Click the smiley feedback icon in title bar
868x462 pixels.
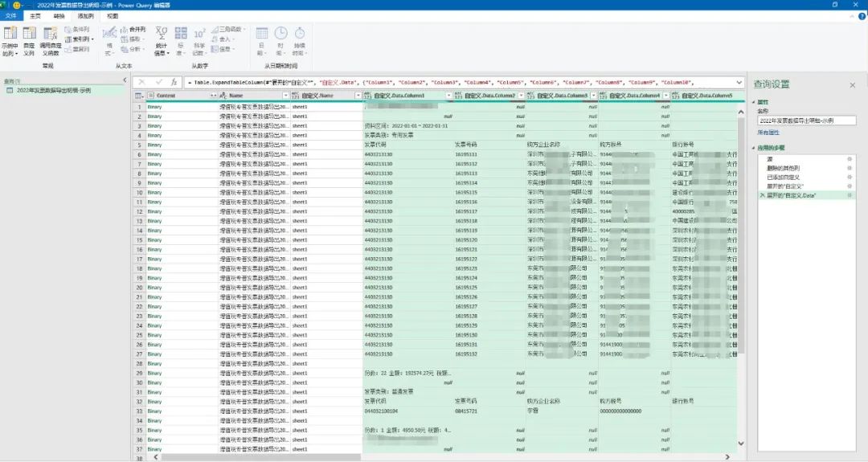(x=16, y=5)
